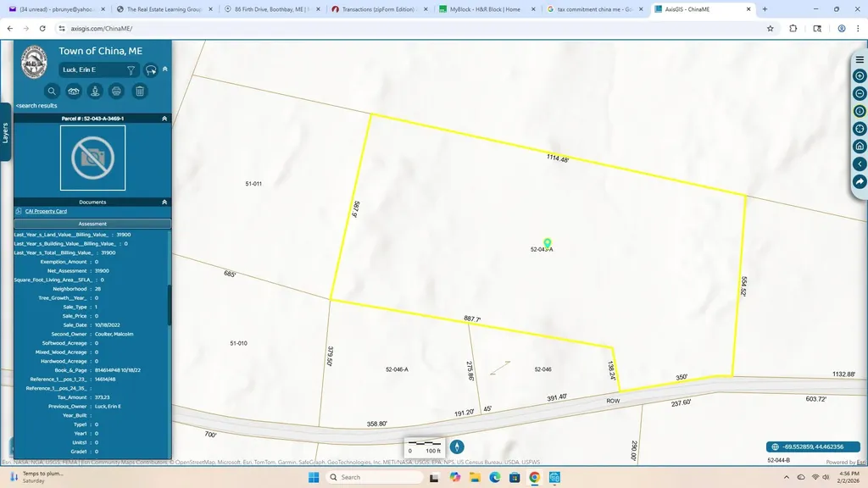This screenshot has width=868, height=488.
Task: Zoom in with the plus map button
Action: pyautogui.click(x=860, y=75)
